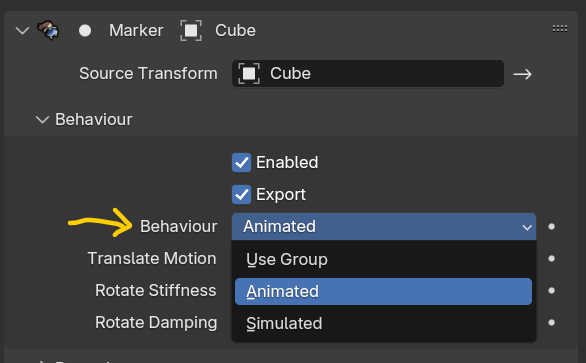Click the animate dot beside Behaviour dropdown
The height and width of the screenshot is (363, 586).
[551, 227]
